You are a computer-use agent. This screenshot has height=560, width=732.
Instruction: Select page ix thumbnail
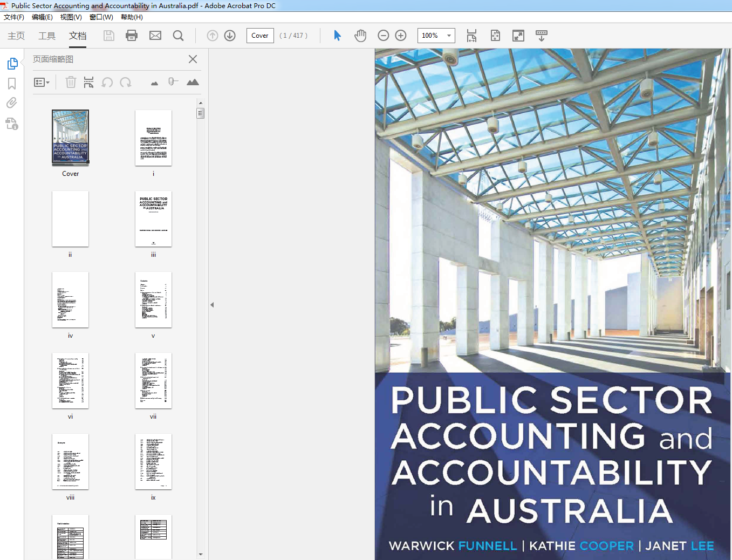pyautogui.click(x=153, y=461)
